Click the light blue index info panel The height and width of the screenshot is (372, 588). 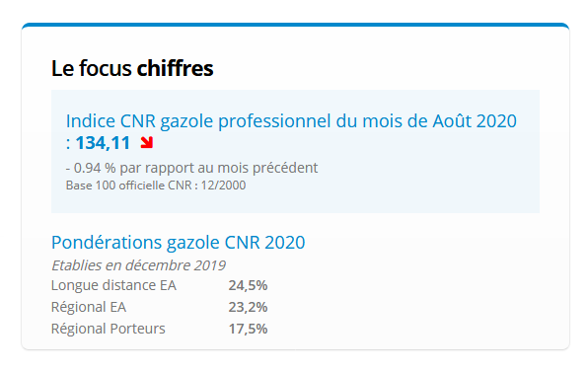tap(296, 152)
